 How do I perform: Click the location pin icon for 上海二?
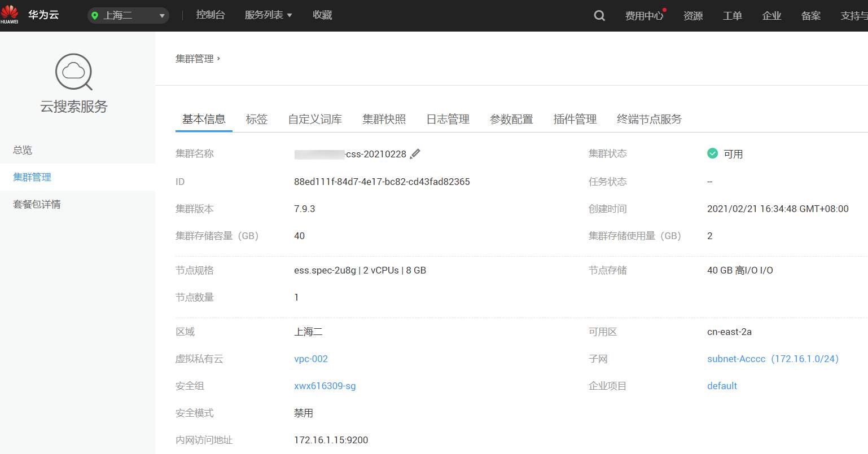point(95,16)
